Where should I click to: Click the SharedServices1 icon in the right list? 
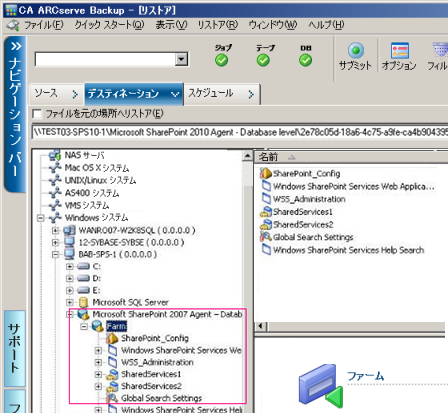(x=266, y=212)
